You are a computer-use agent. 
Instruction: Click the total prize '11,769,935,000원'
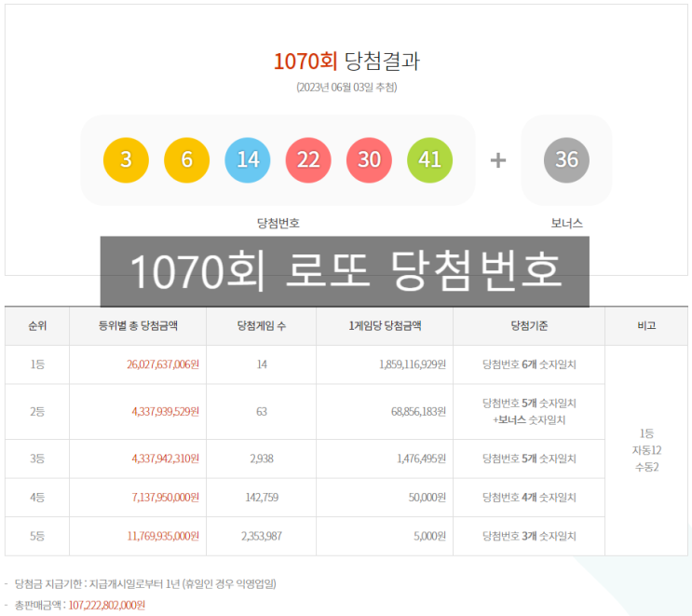(163, 536)
